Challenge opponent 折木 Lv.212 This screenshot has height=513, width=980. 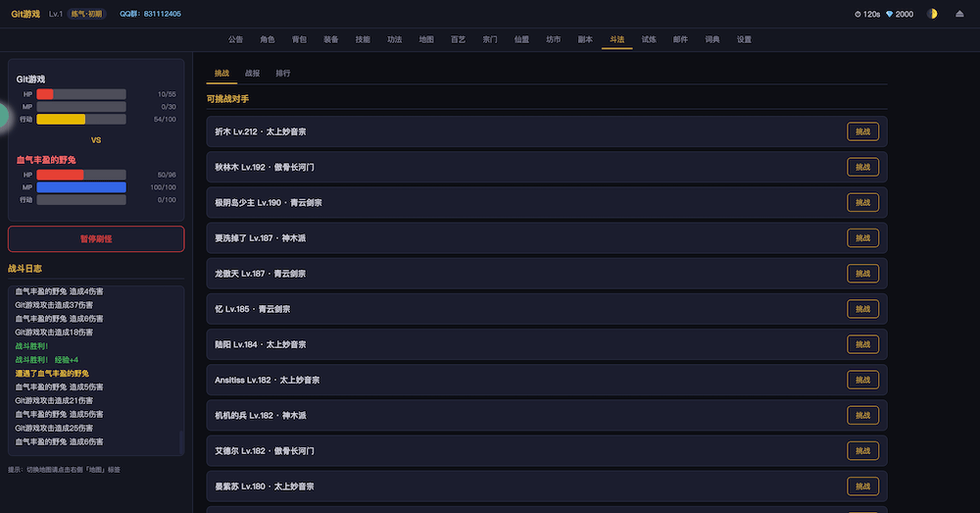pos(862,131)
